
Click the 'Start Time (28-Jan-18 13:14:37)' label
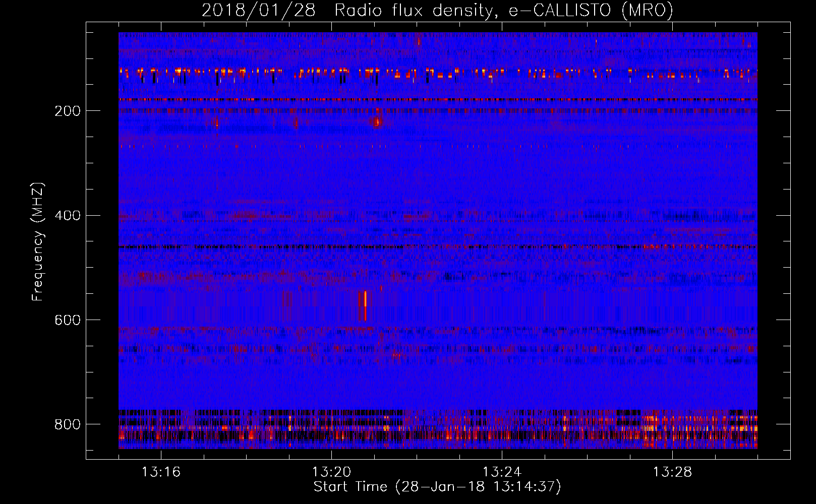click(437, 487)
